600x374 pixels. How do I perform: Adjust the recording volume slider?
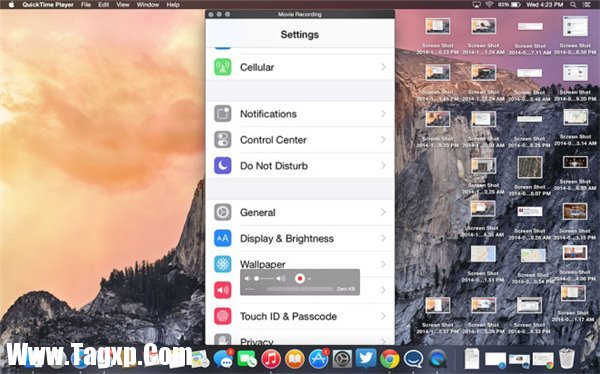(x=265, y=278)
